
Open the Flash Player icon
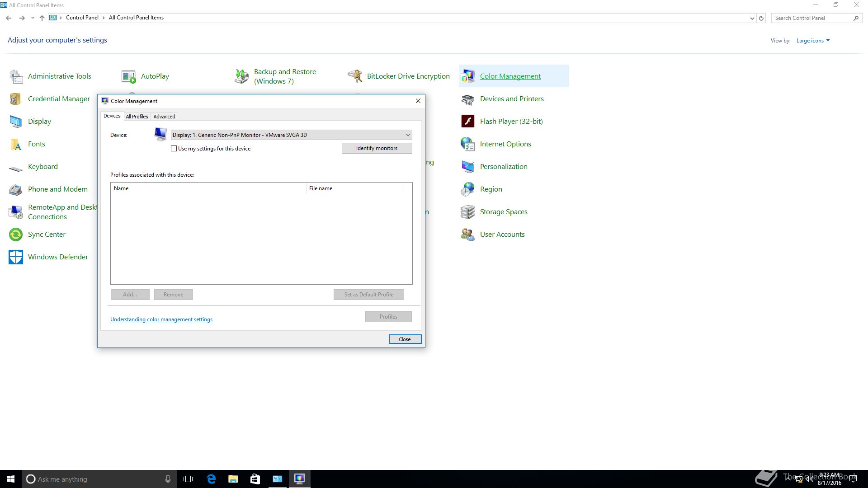pos(468,122)
